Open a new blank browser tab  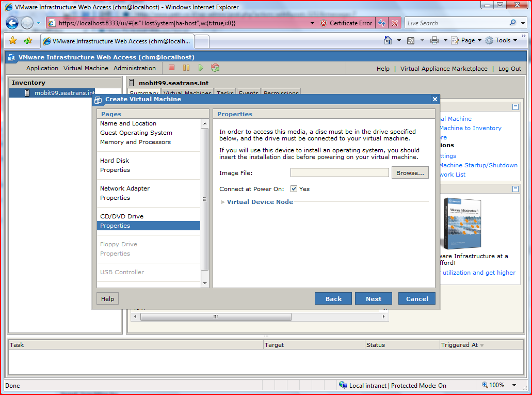pyautogui.click(x=202, y=41)
